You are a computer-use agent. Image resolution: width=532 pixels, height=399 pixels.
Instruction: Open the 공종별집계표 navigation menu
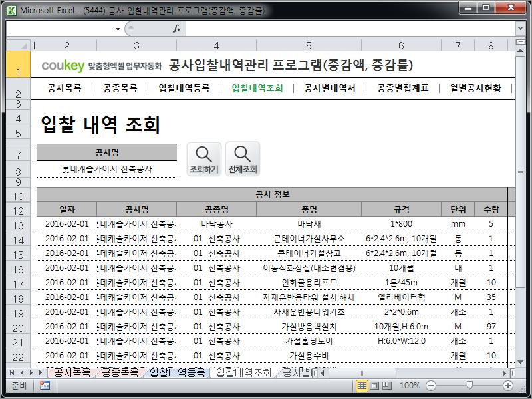tap(403, 88)
